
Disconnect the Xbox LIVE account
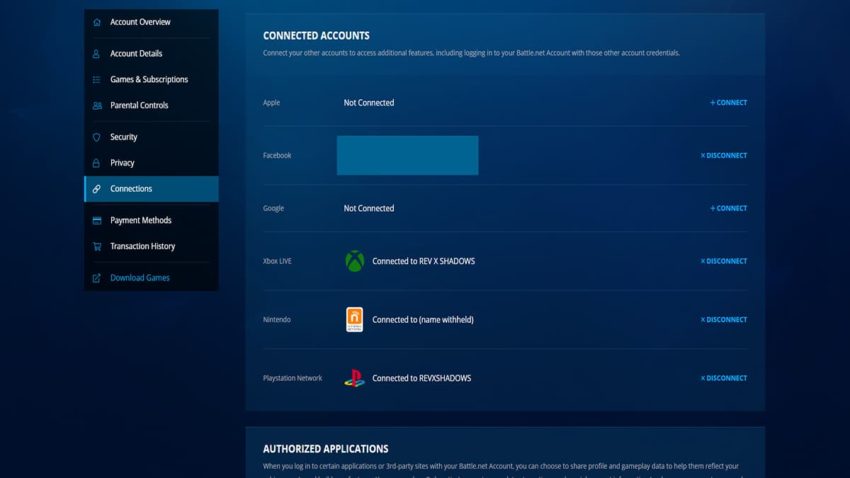pos(724,261)
